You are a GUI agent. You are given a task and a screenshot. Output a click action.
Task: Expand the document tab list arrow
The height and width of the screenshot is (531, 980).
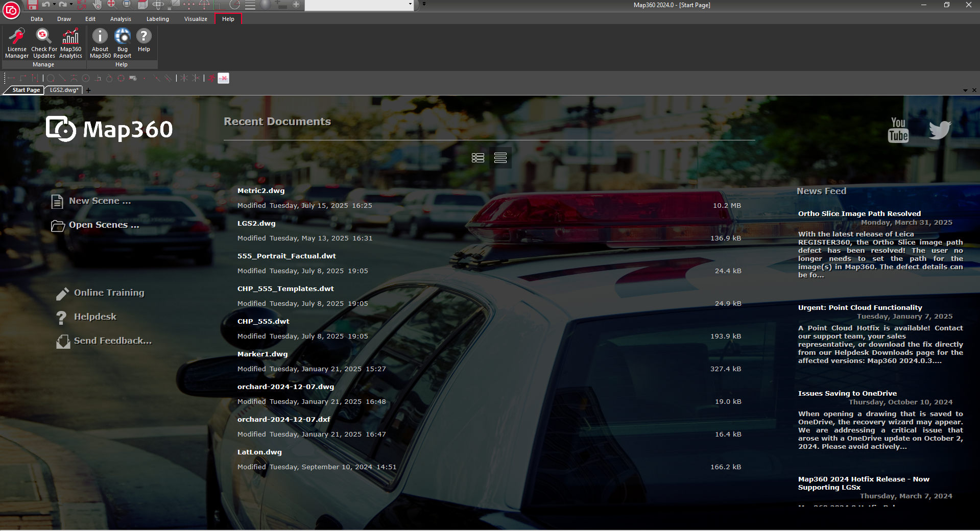(x=965, y=90)
